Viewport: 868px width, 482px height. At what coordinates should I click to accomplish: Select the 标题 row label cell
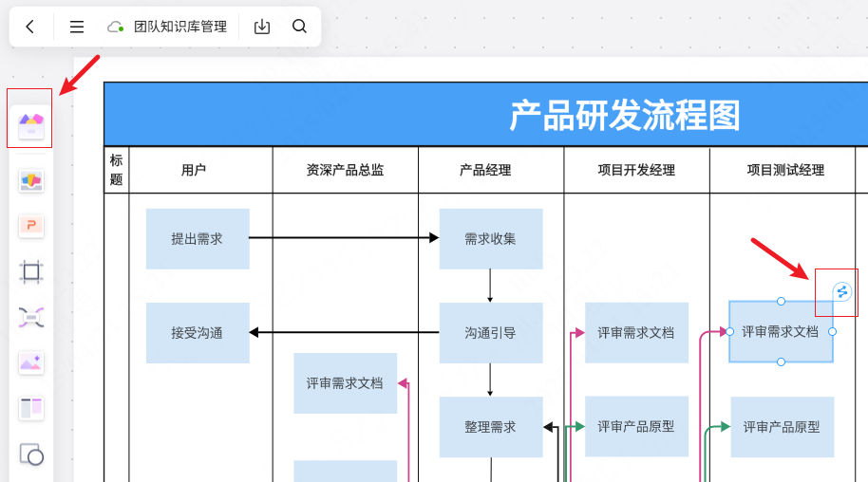coord(116,170)
